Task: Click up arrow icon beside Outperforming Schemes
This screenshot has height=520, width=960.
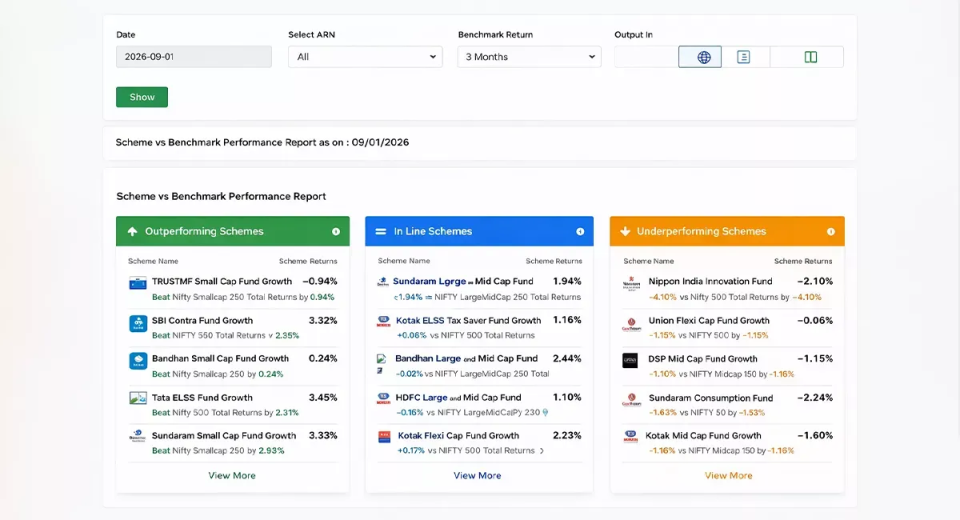Action: click(x=132, y=232)
